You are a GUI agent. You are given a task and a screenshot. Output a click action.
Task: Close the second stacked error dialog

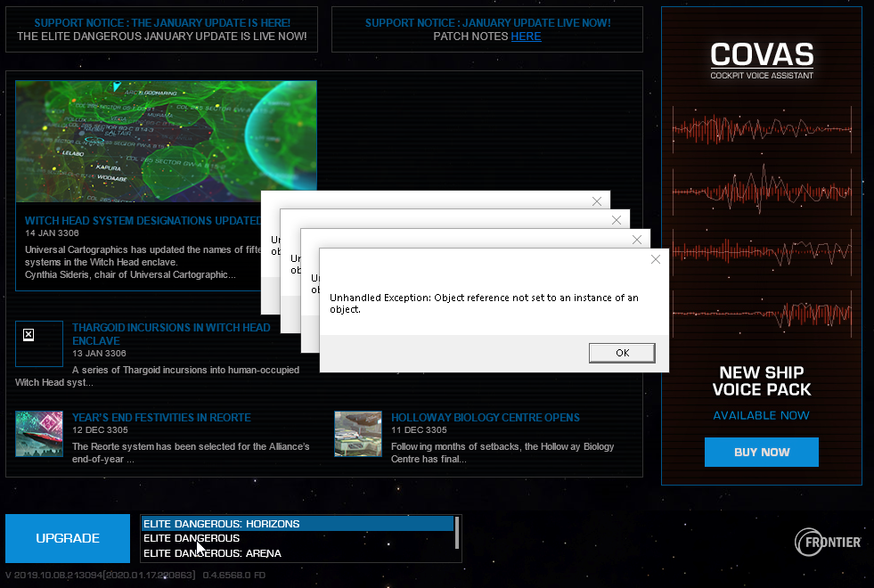tap(636, 240)
